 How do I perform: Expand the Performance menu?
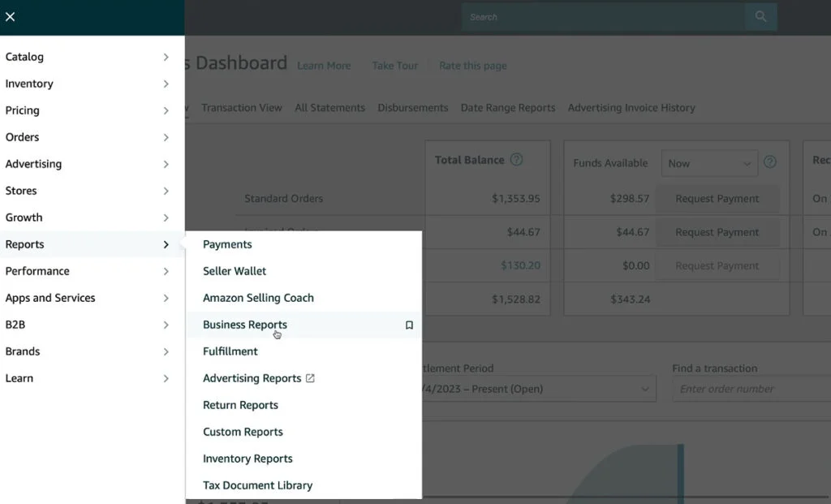[x=37, y=271]
